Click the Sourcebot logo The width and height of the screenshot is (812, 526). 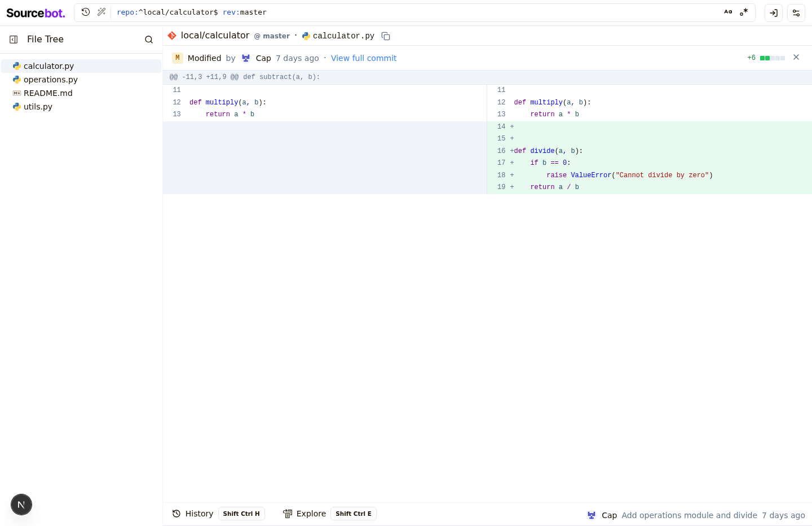pyautogui.click(x=36, y=12)
